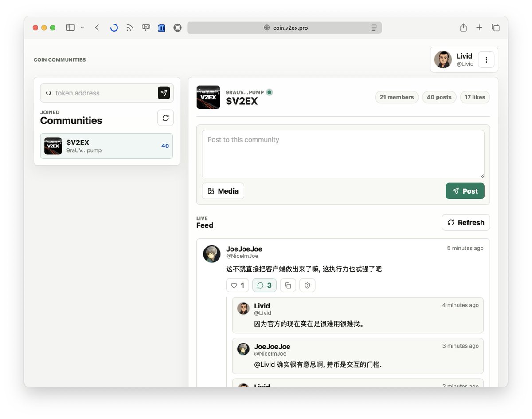Click the Post to this community textbox
Screen dimensions: 532x419
click(343, 154)
